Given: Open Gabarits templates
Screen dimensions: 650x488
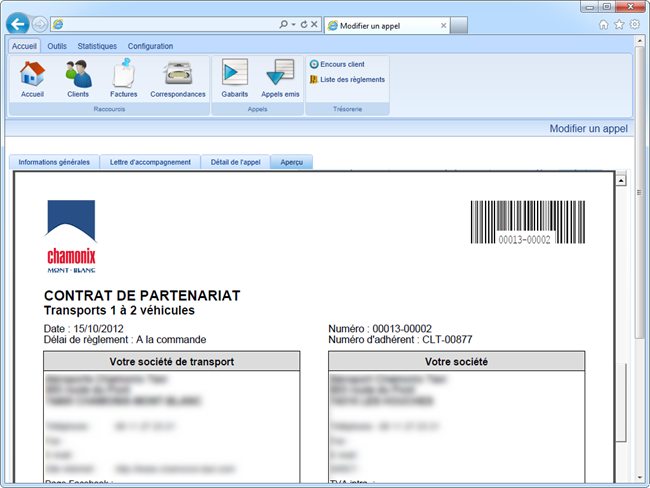Looking at the screenshot, I should [x=235, y=76].
